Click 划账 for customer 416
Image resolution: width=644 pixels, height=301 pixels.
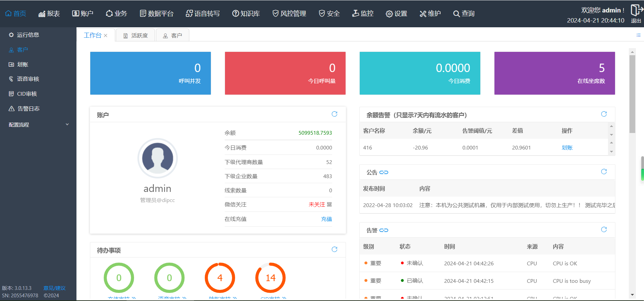point(567,147)
